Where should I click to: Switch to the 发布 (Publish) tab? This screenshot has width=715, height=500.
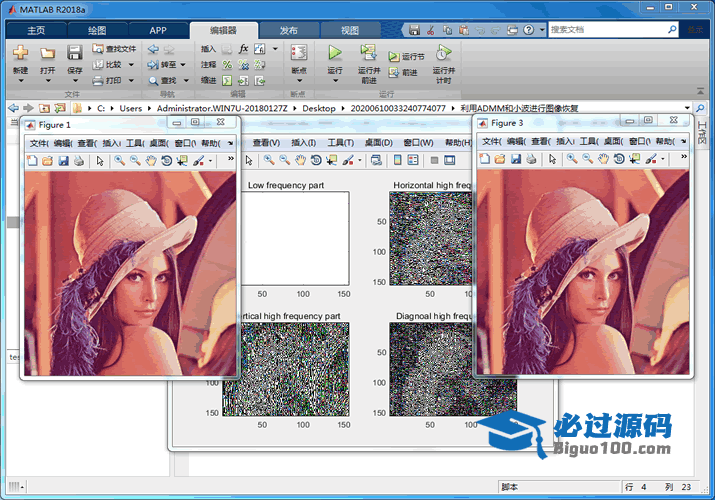click(288, 31)
